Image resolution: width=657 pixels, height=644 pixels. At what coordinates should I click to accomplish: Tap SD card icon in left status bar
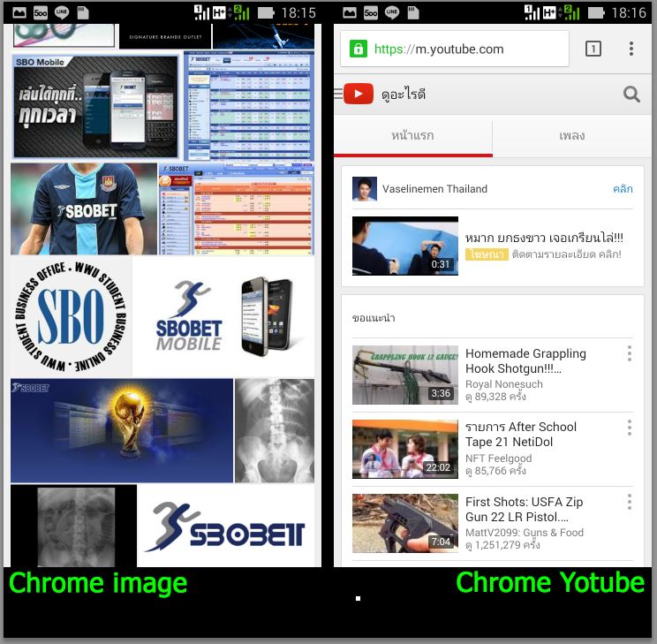pyautogui.click(x=83, y=12)
